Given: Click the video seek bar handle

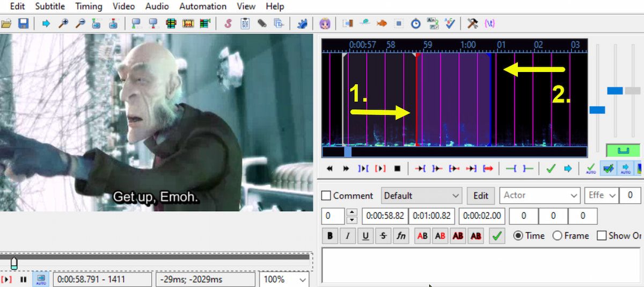Looking at the screenshot, I should point(14,263).
